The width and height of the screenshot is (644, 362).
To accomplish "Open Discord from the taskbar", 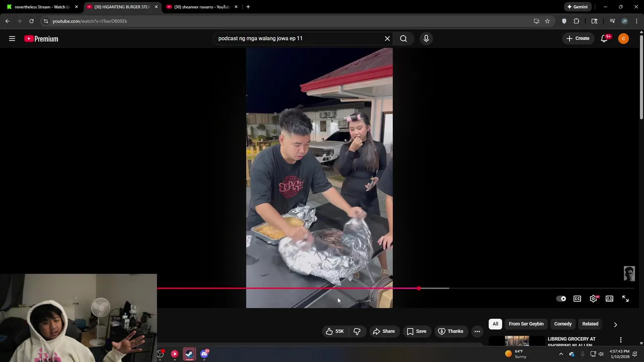I will [204, 354].
